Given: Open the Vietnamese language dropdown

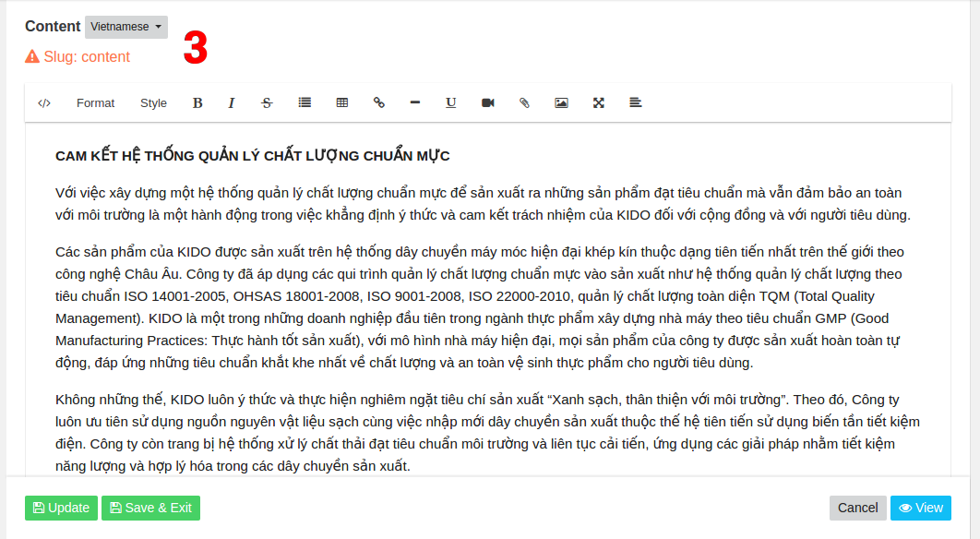Looking at the screenshot, I should point(125,27).
